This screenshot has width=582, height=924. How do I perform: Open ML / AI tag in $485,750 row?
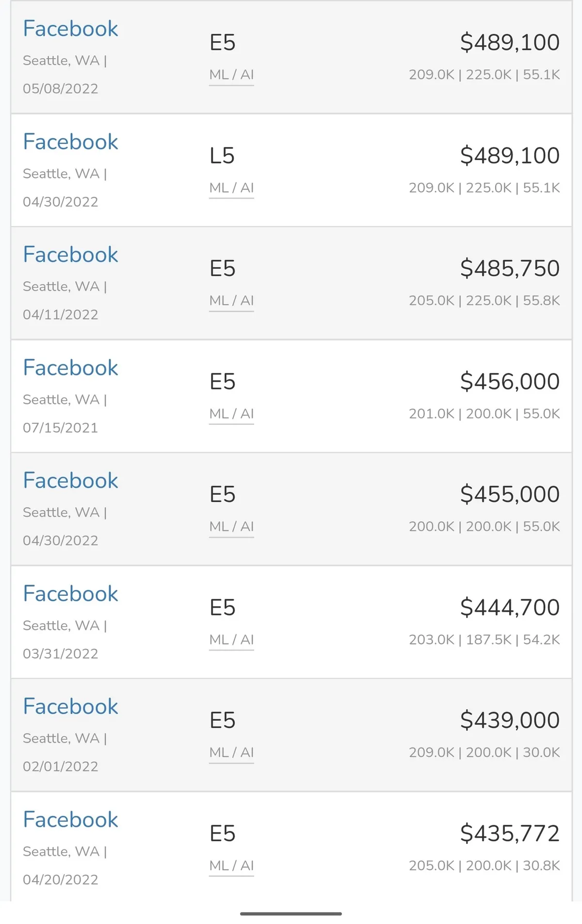point(231,301)
